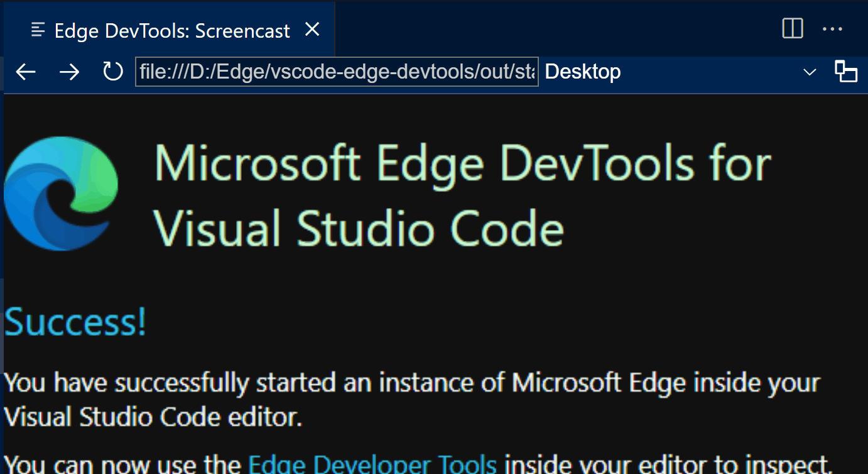This screenshot has width=868, height=474.
Task: Click the file URL address bar
Action: (x=337, y=72)
